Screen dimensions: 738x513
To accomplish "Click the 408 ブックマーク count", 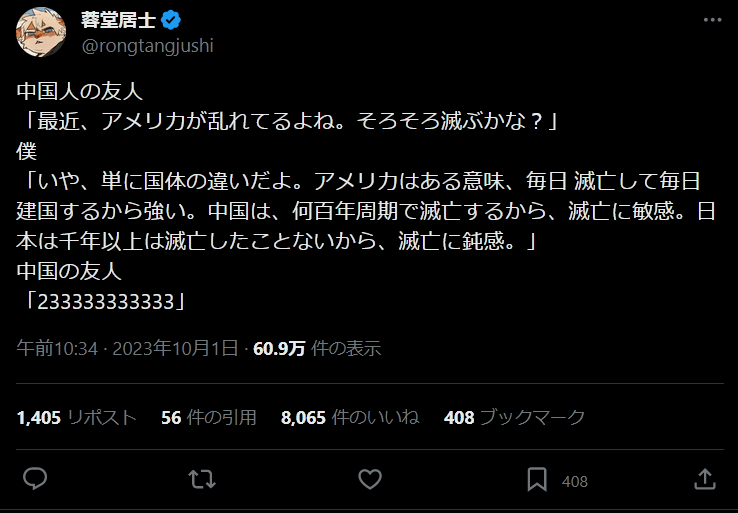I will tap(514, 418).
